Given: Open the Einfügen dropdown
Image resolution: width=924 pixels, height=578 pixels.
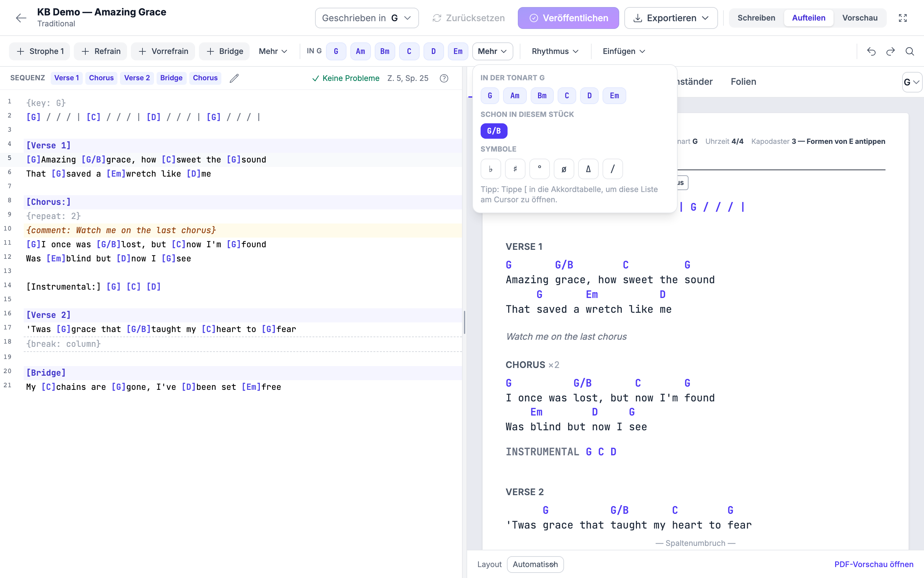Looking at the screenshot, I should (623, 51).
